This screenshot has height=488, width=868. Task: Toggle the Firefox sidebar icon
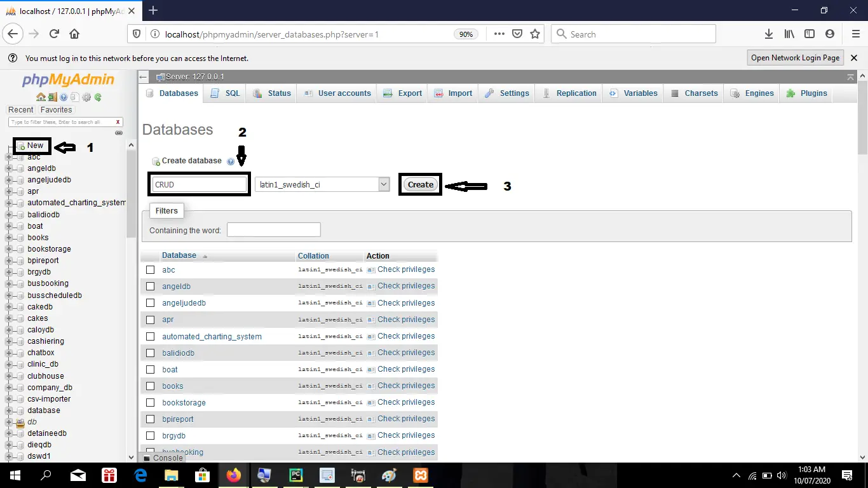click(x=810, y=34)
